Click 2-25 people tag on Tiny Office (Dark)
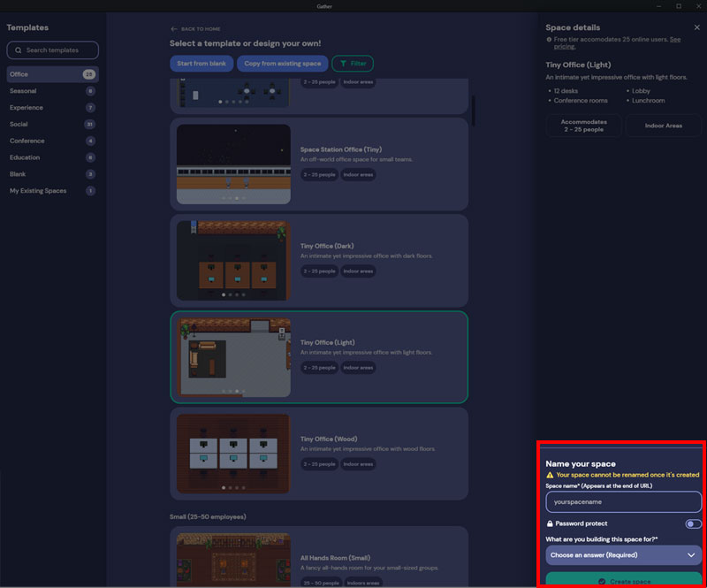This screenshot has height=588, width=707. (319, 271)
